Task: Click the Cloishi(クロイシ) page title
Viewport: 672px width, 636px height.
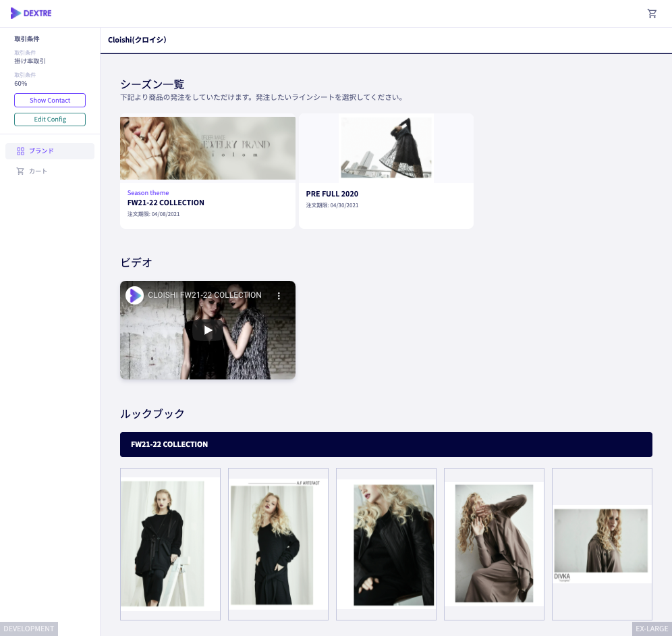Action: tap(137, 40)
